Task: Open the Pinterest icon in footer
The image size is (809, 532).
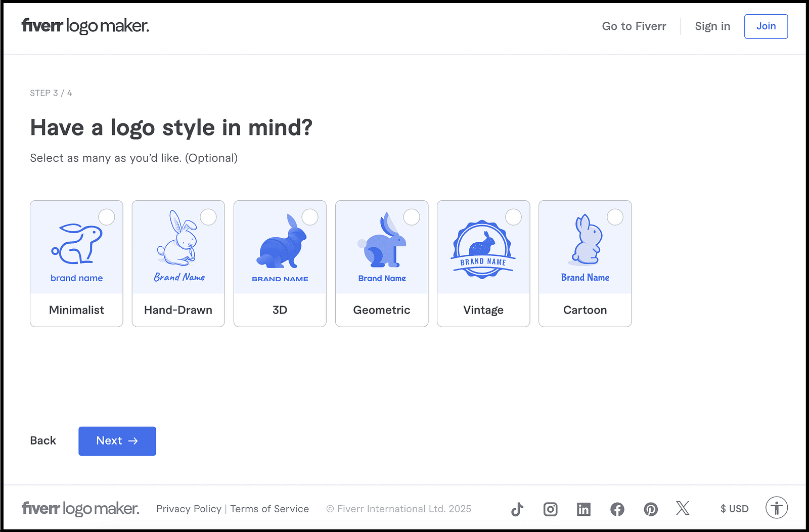Action: coord(651,509)
